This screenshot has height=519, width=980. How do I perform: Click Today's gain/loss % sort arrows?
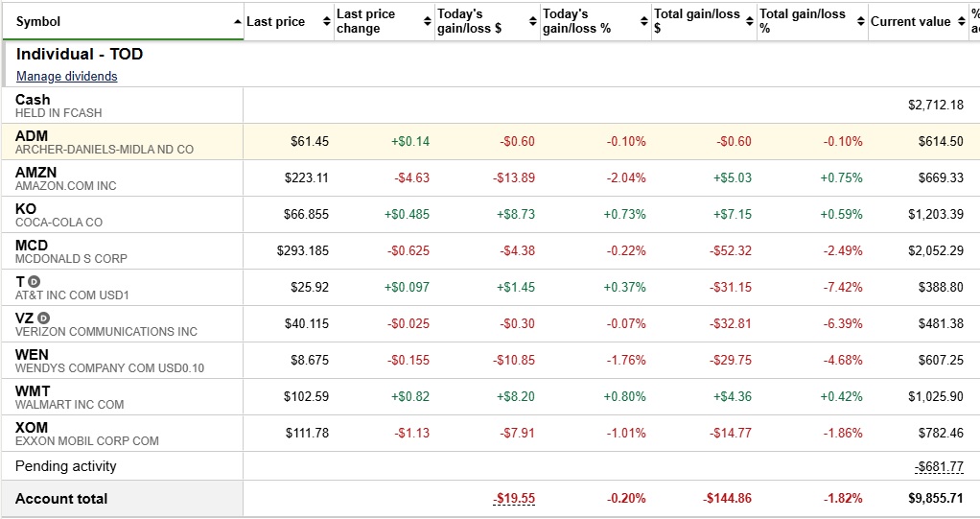pos(644,21)
